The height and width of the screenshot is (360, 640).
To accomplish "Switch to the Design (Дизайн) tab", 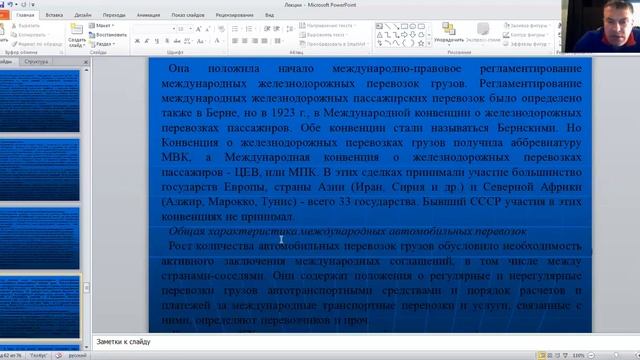I will pos(83,15).
